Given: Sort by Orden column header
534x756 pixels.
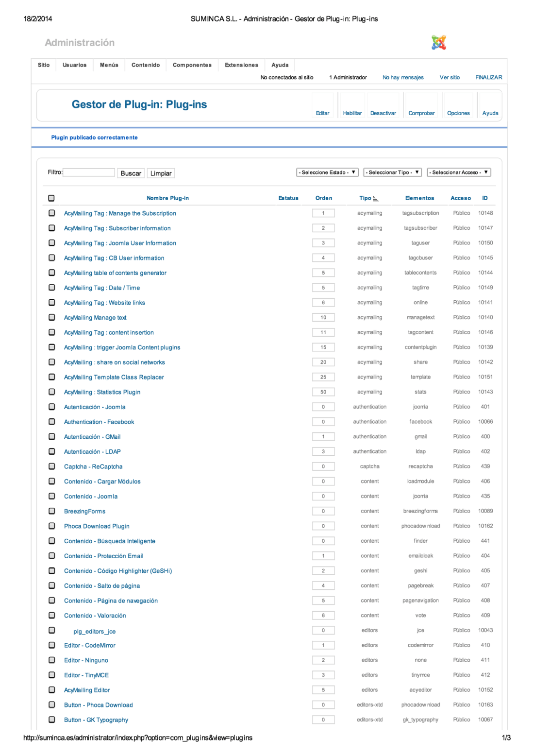Looking at the screenshot, I should point(324,198).
